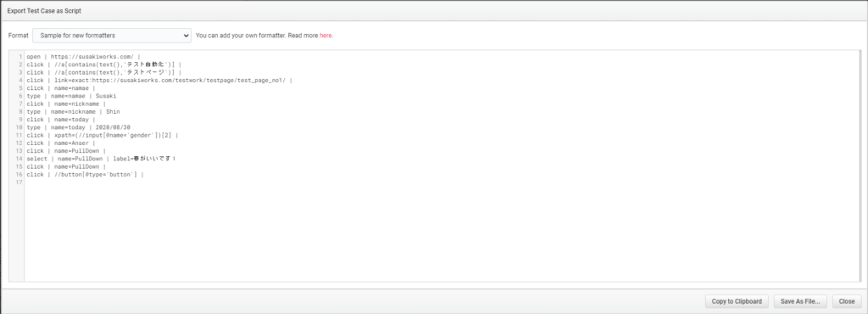Copy script to clipboard
This screenshot has width=868, height=314.
[x=737, y=301]
